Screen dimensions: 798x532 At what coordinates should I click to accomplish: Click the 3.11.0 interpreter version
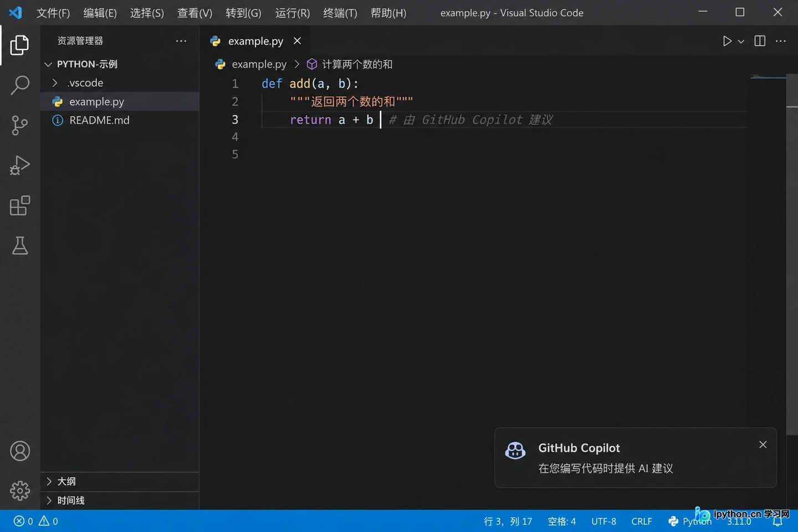pyautogui.click(x=739, y=522)
